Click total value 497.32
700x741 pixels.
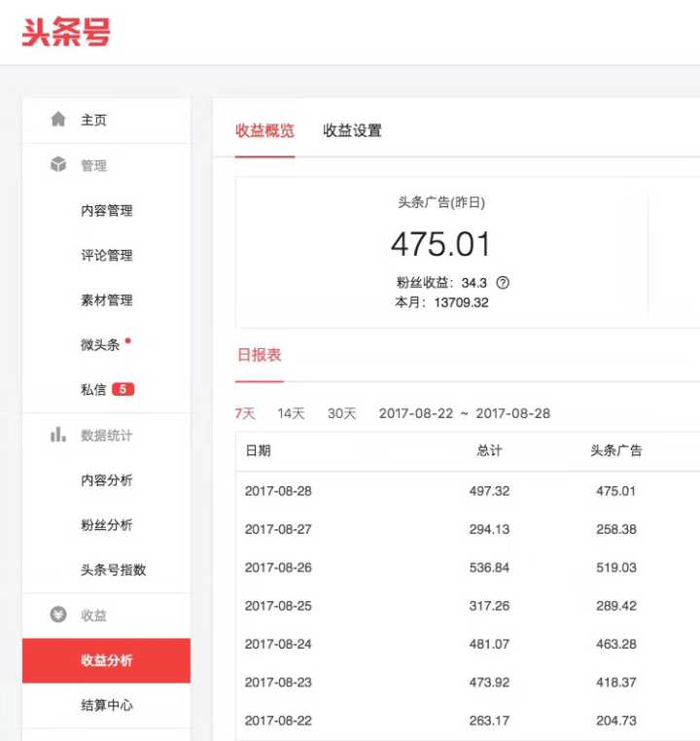[x=489, y=491]
